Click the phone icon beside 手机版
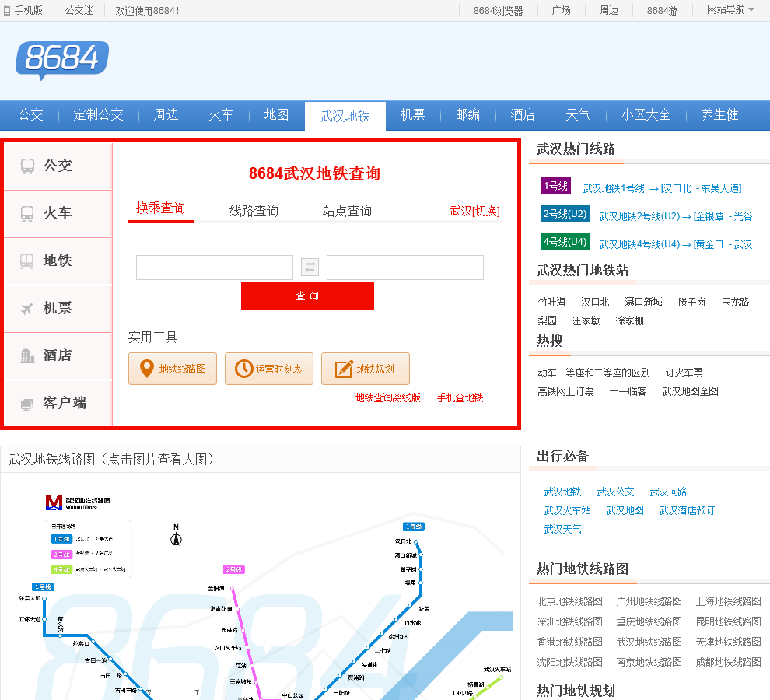The height and width of the screenshot is (700, 770). pos(7,10)
